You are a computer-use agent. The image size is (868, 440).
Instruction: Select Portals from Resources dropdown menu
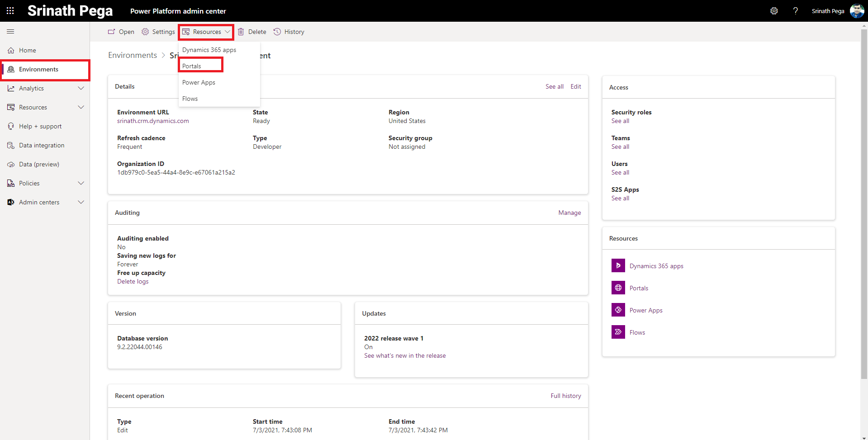coord(192,66)
